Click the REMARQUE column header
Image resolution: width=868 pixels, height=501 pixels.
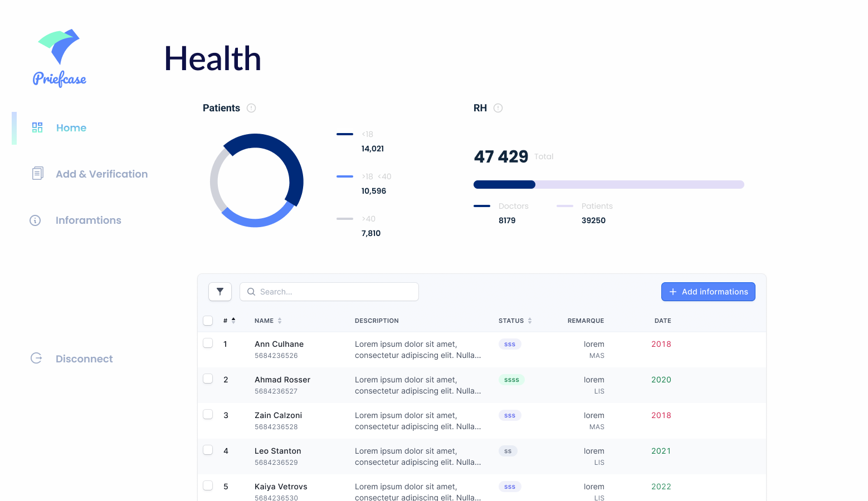(x=586, y=321)
